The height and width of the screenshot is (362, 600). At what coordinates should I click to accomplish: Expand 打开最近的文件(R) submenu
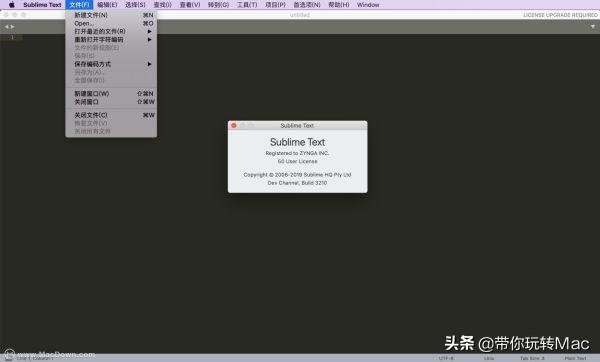pyautogui.click(x=111, y=31)
